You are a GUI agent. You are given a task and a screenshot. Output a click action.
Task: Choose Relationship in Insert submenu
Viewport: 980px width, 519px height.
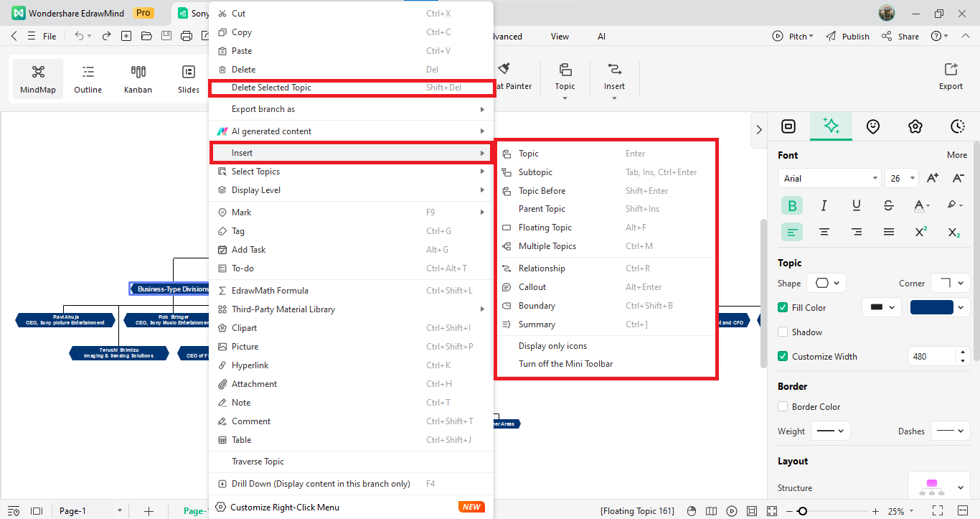pyautogui.click(x=607, y=268)
